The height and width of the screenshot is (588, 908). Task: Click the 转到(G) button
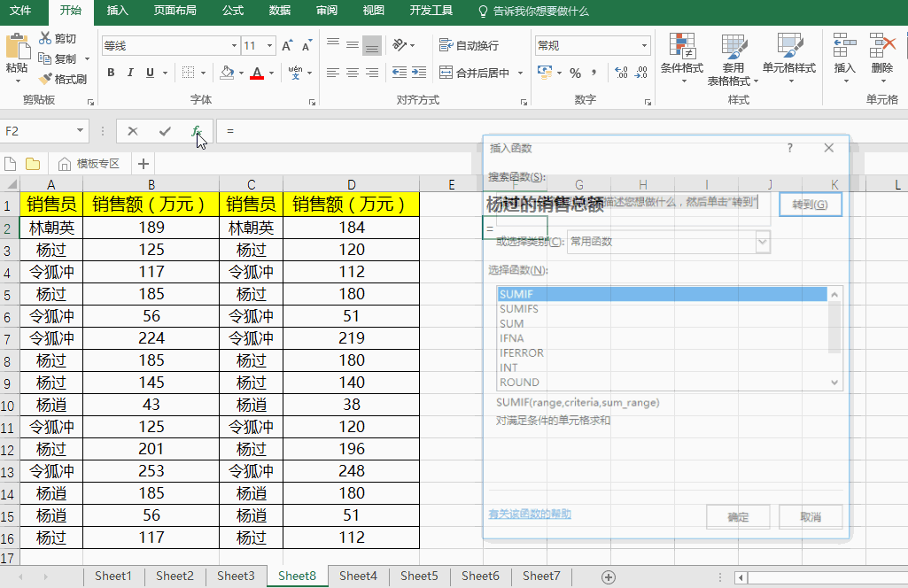tap(810, 205)
